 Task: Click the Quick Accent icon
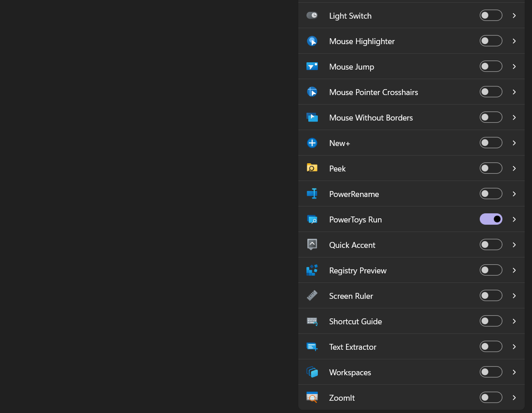pyautogui.click(x=312, y=245)
